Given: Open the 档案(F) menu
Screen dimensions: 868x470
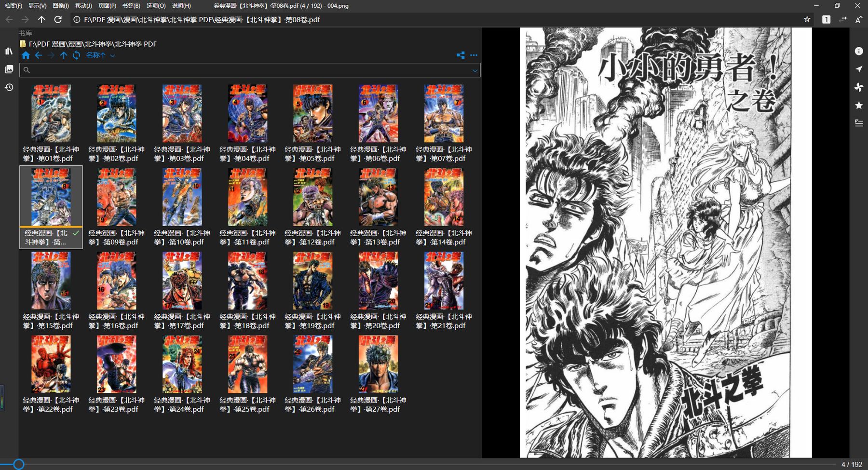Looking at the screenshot, I should (13, 6).
